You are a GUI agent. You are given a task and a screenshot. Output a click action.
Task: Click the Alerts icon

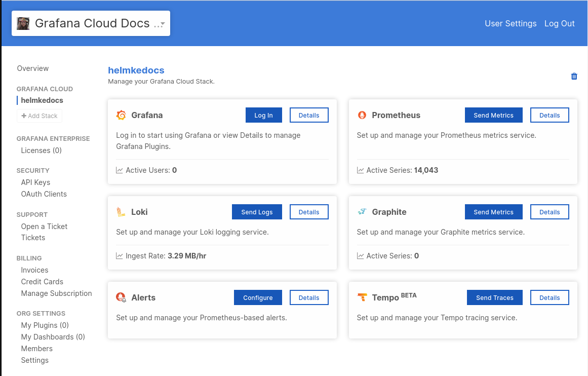point(121,297)
